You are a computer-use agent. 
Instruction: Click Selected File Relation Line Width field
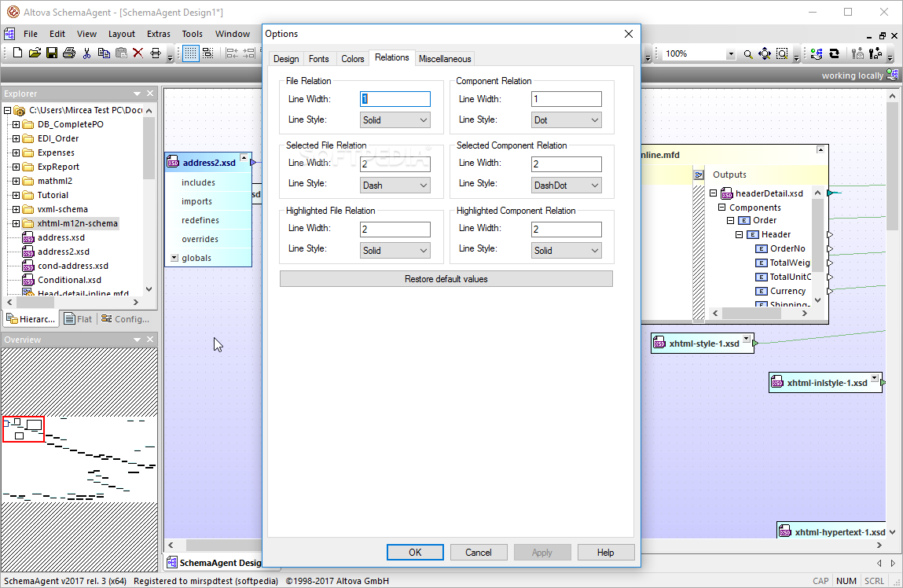pos(395,164)
